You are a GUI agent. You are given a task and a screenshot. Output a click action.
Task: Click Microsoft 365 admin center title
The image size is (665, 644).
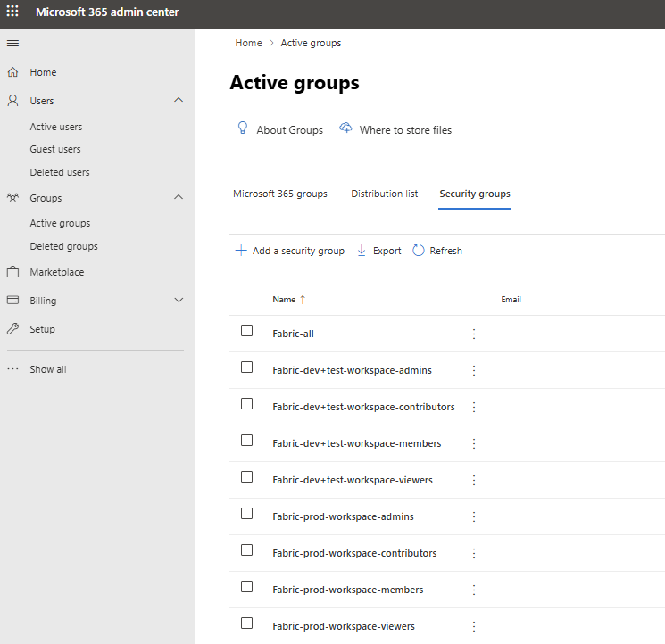[107, 12]
